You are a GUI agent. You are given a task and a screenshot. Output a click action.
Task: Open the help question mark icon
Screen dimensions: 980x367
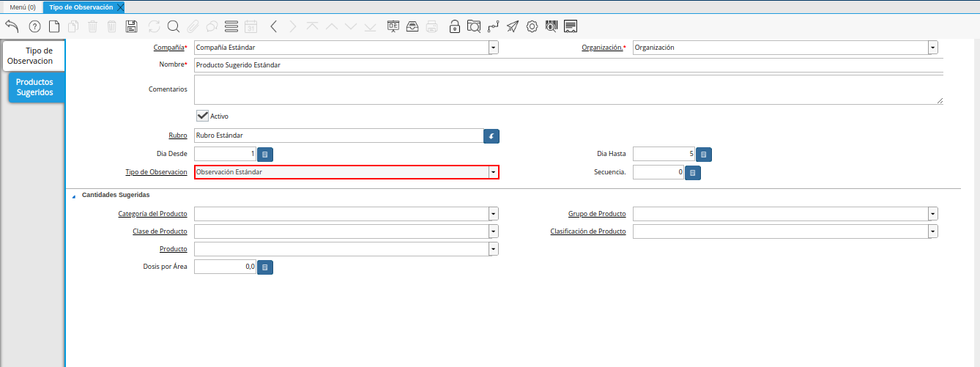pyautogui.click(x=34, y=26)
